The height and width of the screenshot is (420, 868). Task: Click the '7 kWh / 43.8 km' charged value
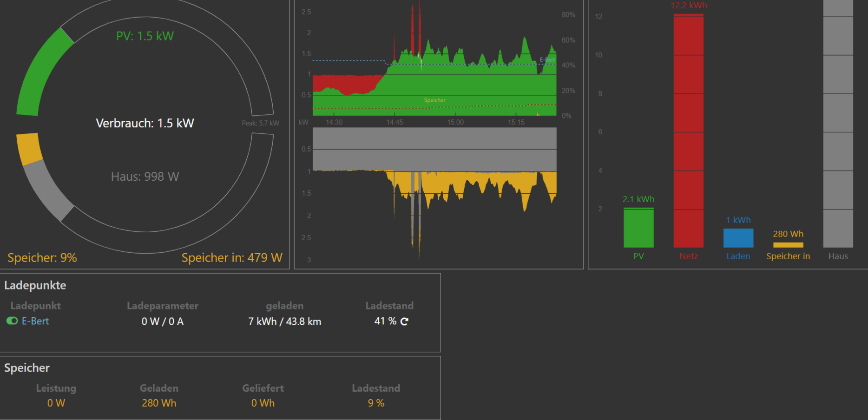pyautogui.click(x=285, y=322)
